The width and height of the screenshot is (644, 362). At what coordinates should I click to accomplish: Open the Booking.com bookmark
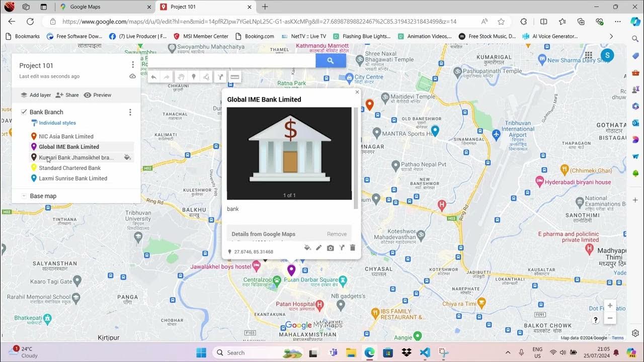click(255, 36)
